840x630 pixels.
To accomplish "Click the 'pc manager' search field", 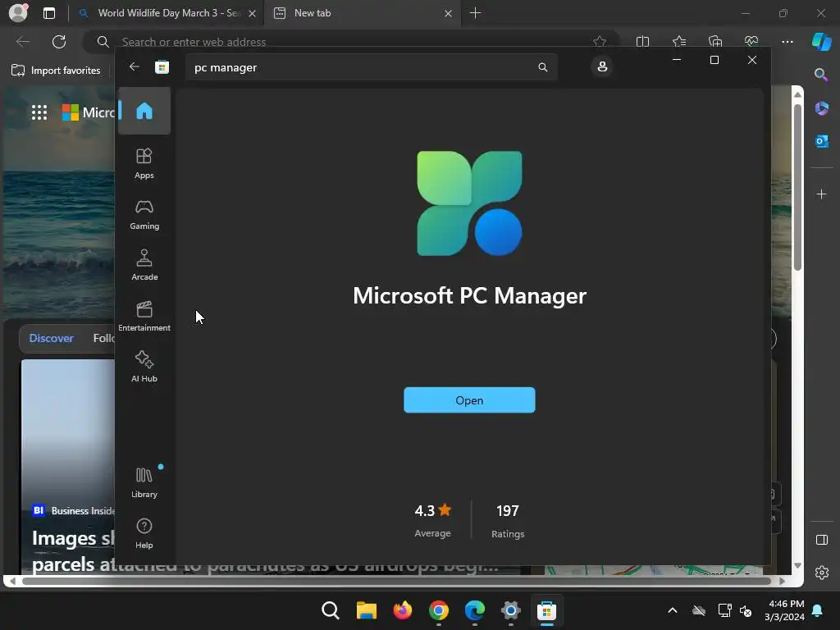I will coord(372,67).
